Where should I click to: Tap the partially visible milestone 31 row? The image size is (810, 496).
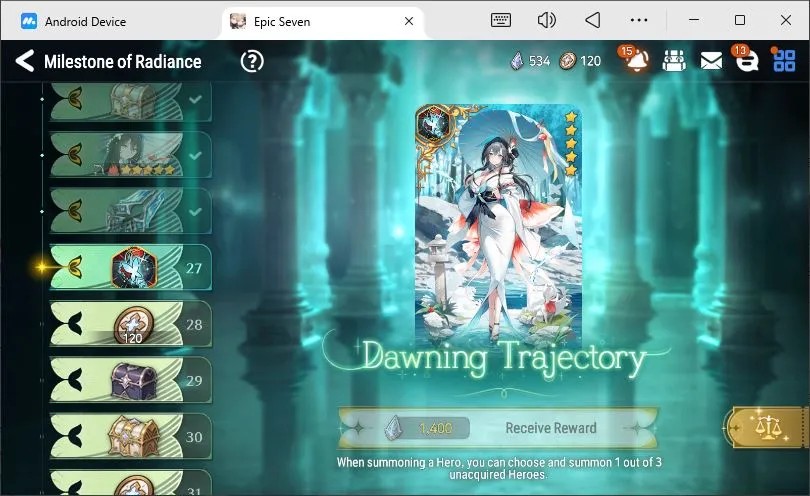[131, 483]
